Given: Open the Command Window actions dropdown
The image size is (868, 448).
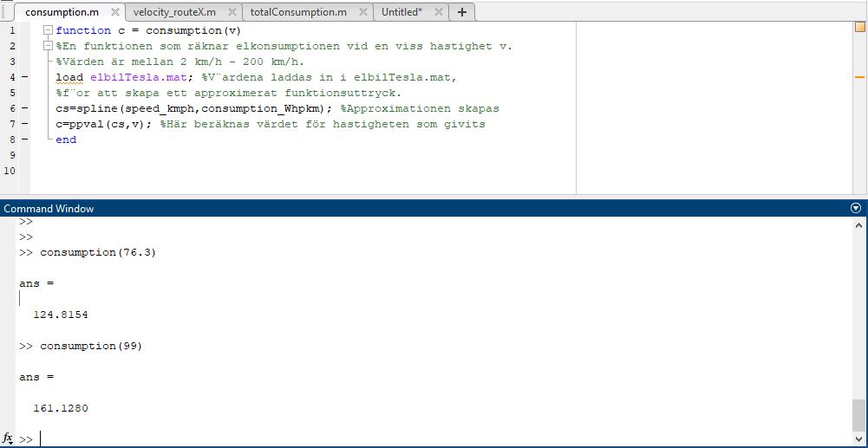Looking at the screenshot, I should (856, 208).
